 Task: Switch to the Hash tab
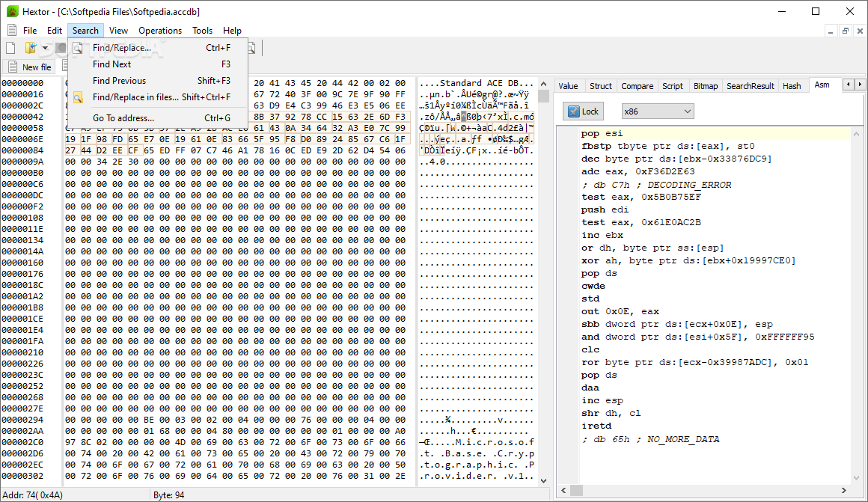[x=792, y=86]
